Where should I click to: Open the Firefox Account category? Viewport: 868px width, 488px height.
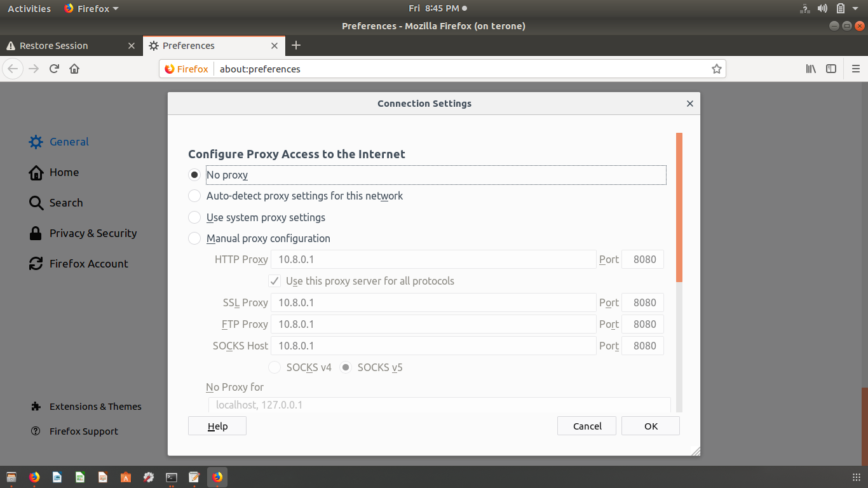click(x=79, y=264)
